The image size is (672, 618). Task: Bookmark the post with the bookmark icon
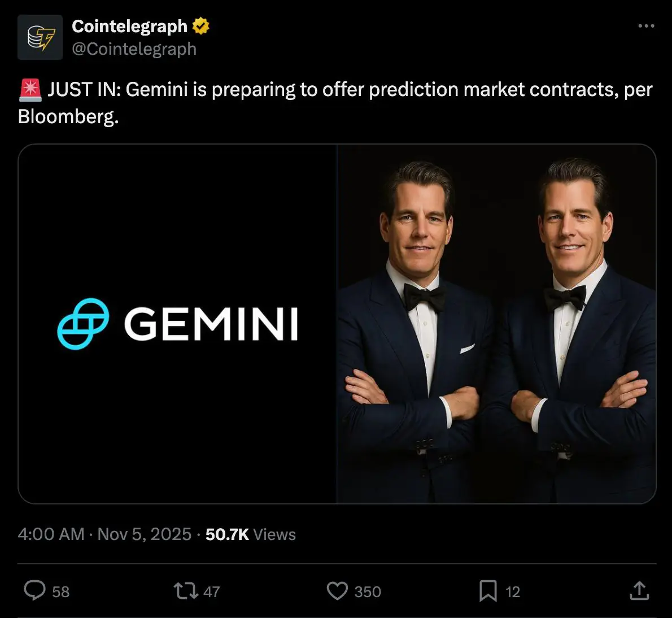pyautogui.click(x=488, y=591)
